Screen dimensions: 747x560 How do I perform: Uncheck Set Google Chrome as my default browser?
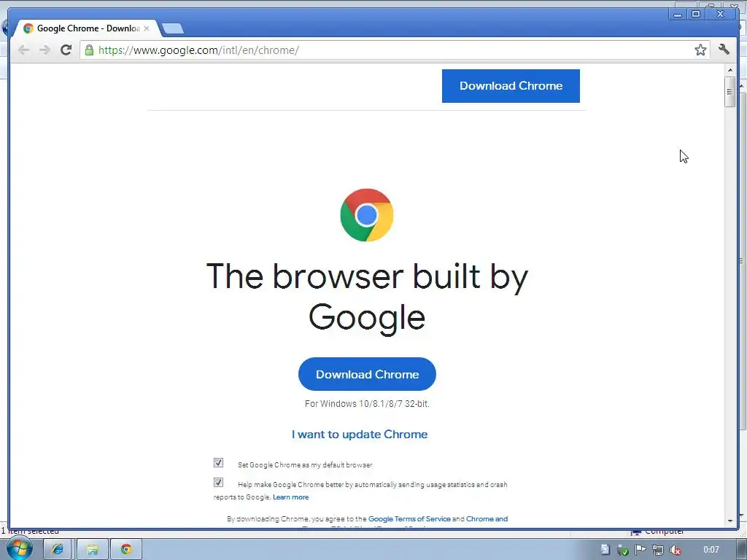pos(218,463)
